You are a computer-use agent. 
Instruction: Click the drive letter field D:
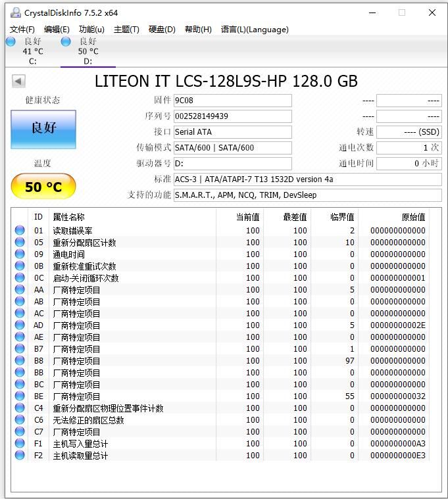point(233,164)
